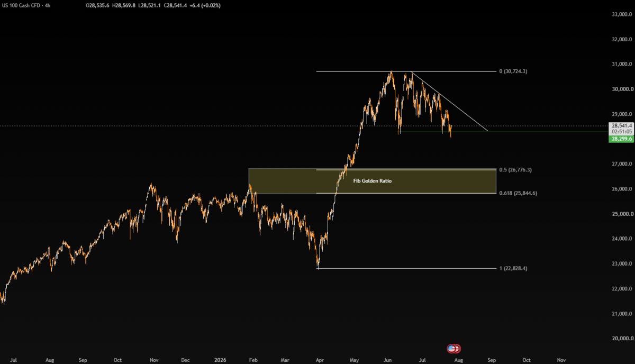Click the 31,000.0 price axis label
The height and width of the screenshot is (364, 635).
point(622,64)
